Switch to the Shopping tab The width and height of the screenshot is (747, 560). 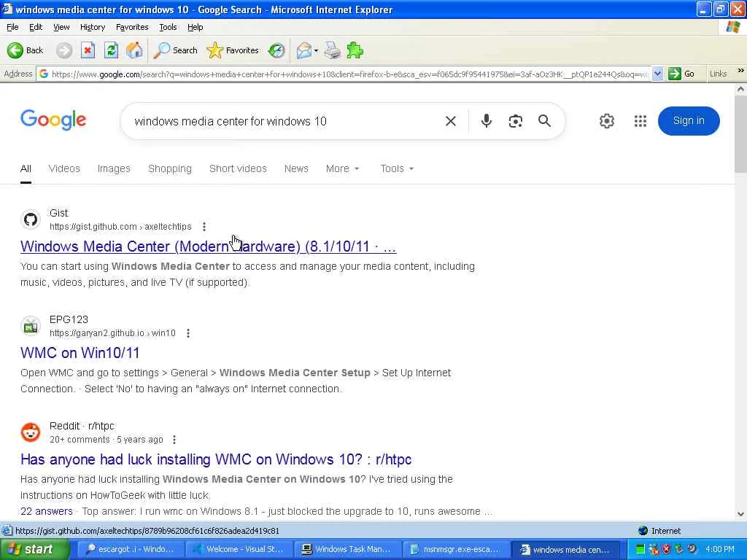click(x=169, y=168)
